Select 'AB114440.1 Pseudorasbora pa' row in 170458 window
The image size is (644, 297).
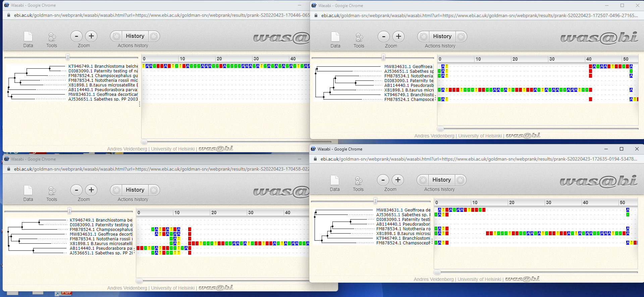pyautogui.click(x=101, y=248)
